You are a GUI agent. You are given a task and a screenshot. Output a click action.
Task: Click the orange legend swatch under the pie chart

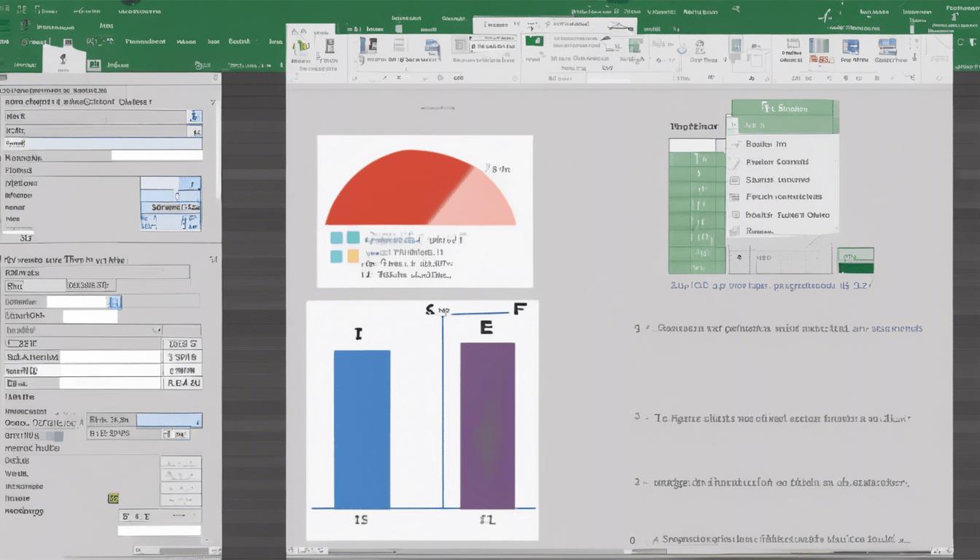click(x=353, y=256)
